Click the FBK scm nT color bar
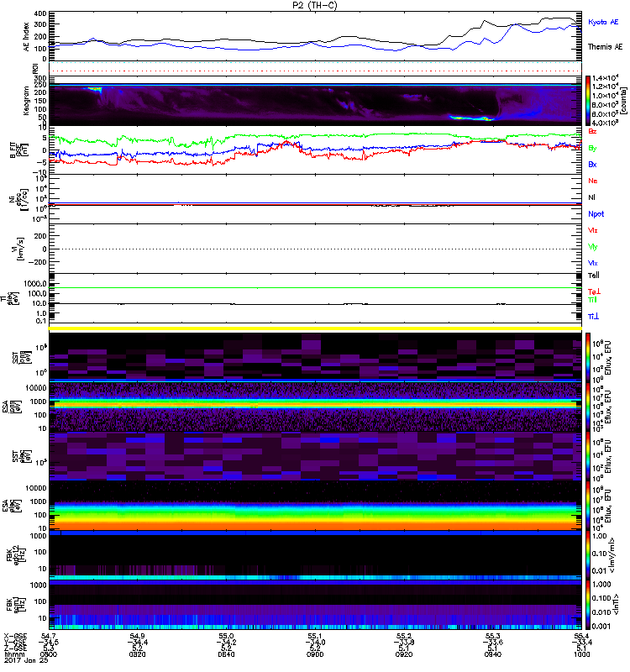 coord(588,605)
